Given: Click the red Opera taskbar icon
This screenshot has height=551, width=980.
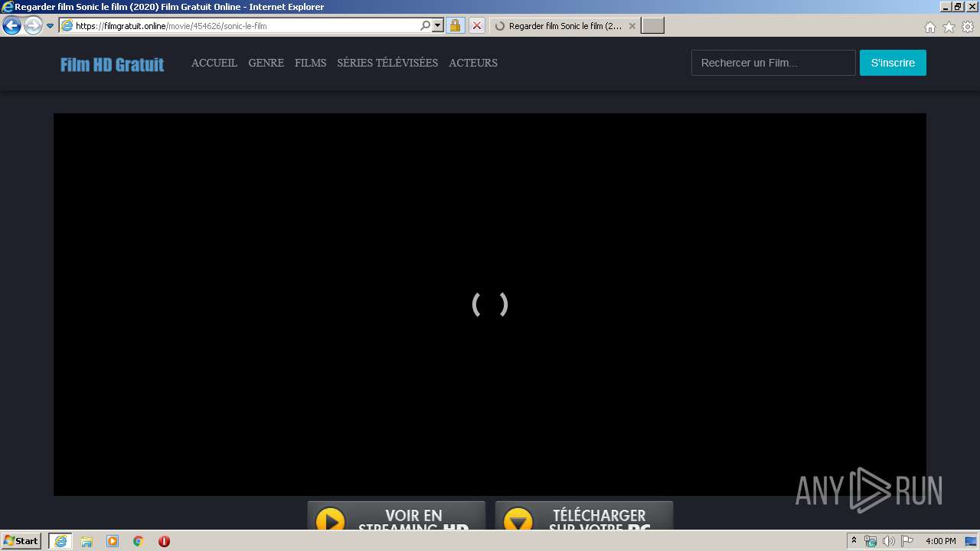Looking at the screenshot, I should tap(164, 541).
